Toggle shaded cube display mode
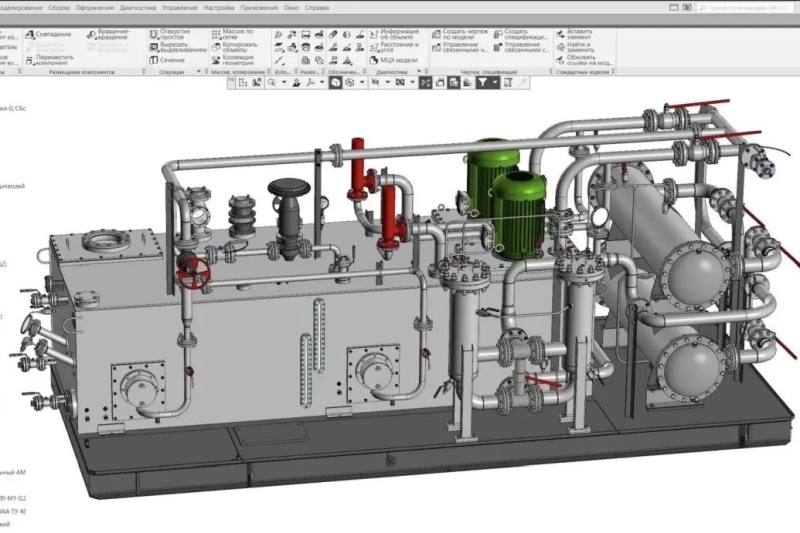The width and height of the screenshot is (800, 533). point(335,82)
